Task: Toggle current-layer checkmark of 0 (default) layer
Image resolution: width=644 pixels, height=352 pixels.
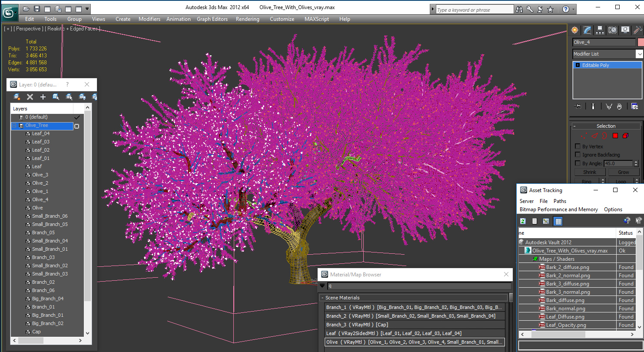Action: pos(77,117)
